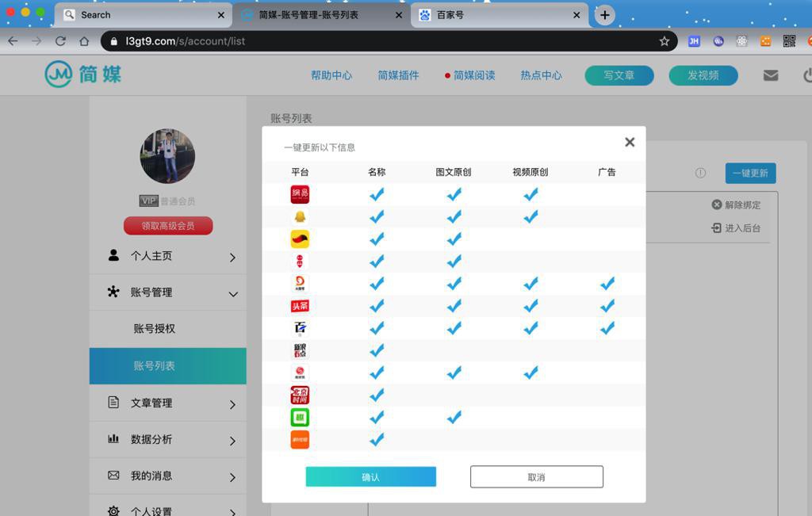Bookmark the page with the star icon
812x516 pixels.
665,41
